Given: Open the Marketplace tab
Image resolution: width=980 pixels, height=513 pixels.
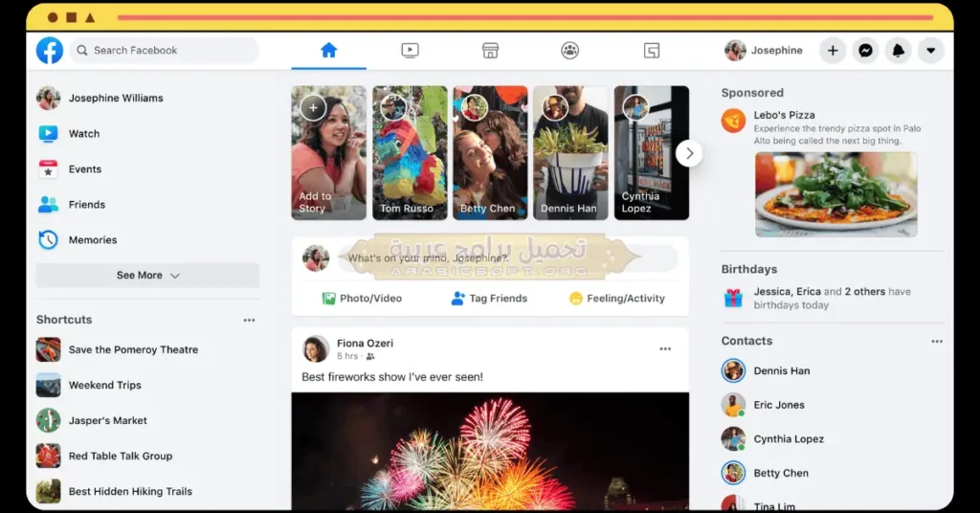Looking at the screenshot, I should coord(491,51).
